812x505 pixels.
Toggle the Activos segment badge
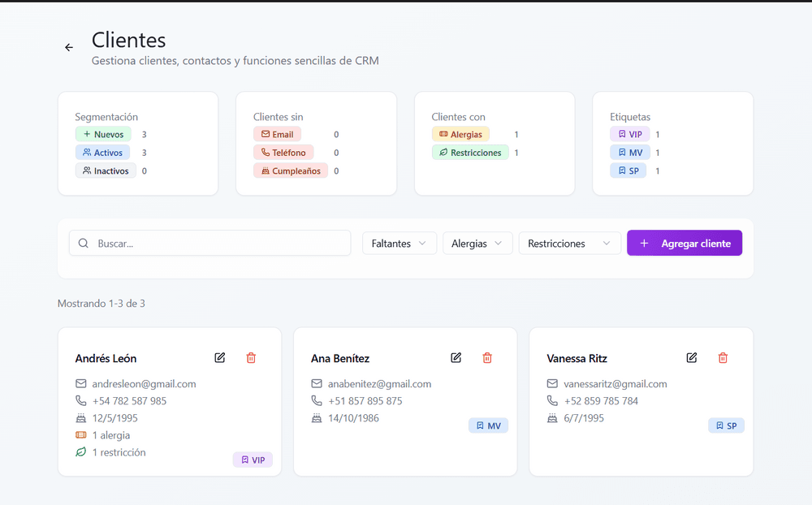102,153
